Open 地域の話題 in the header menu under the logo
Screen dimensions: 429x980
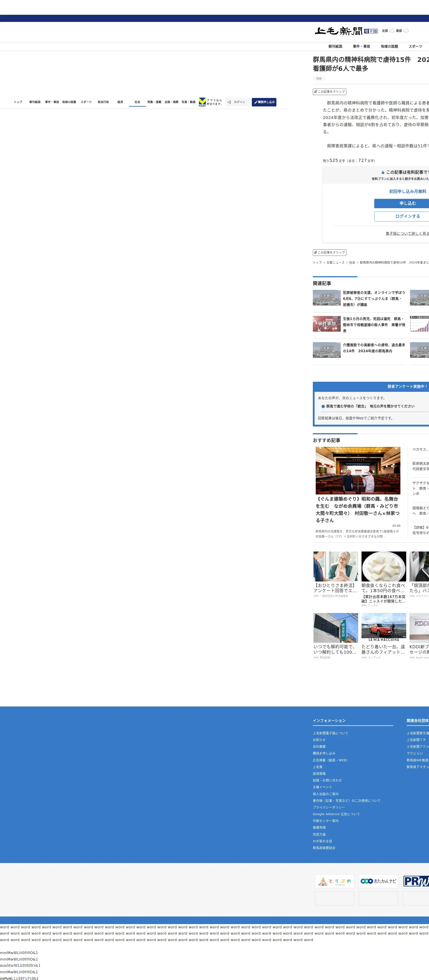[389, 47]
